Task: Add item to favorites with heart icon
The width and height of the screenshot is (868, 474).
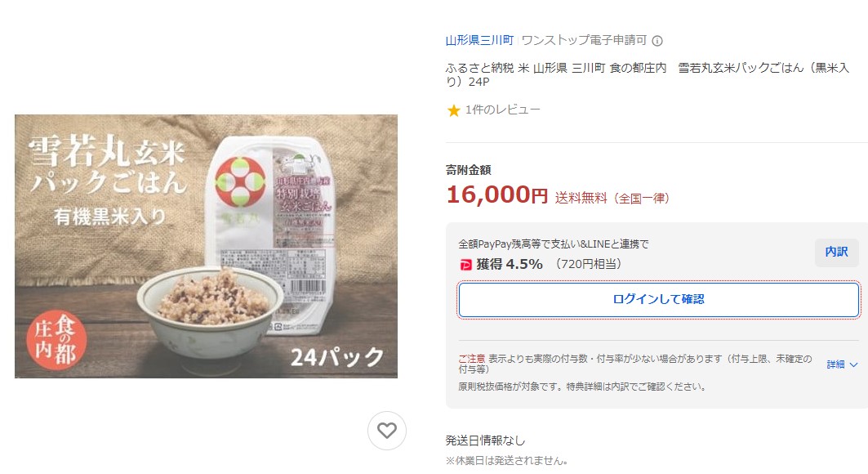Action: pyautogui.click(x=387, y=431)
